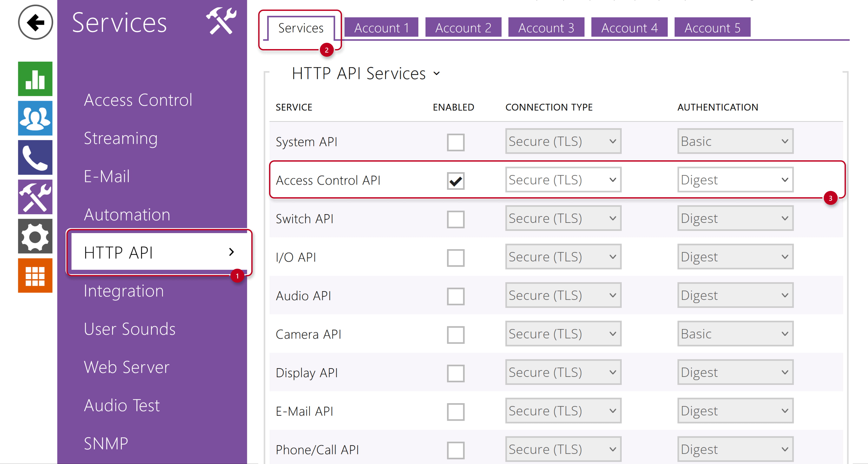The image size is (868, 464).
Task: Open Integration in the sidebar menu
Action: (124, 291)
